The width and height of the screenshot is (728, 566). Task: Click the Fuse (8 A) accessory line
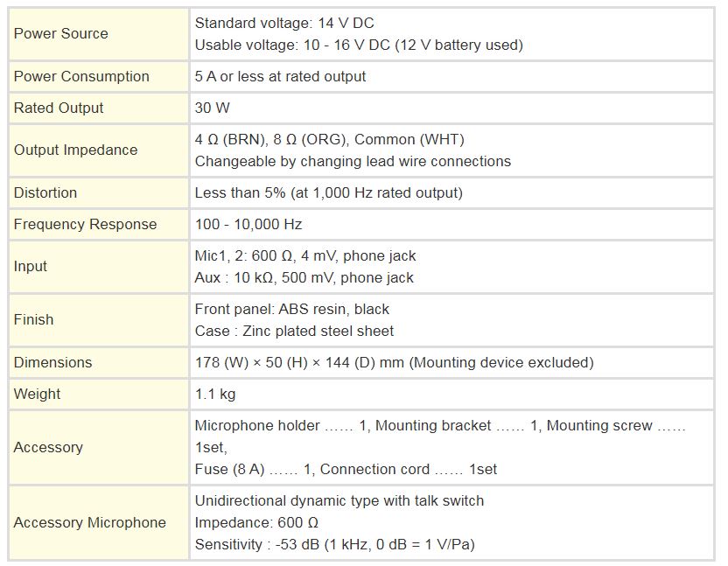click(x=346, y=469)
